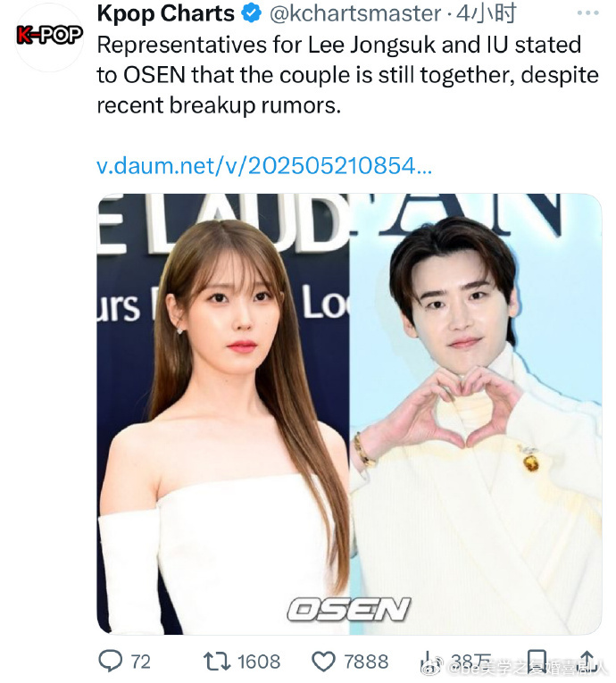Open the three-dot more options menu

point(587,13)
